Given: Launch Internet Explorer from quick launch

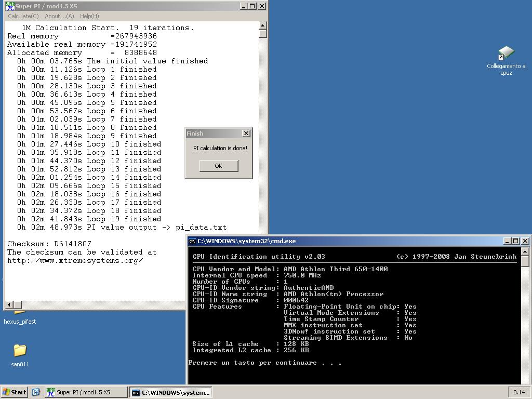Looking at the screenshot, I should [36, 392].
